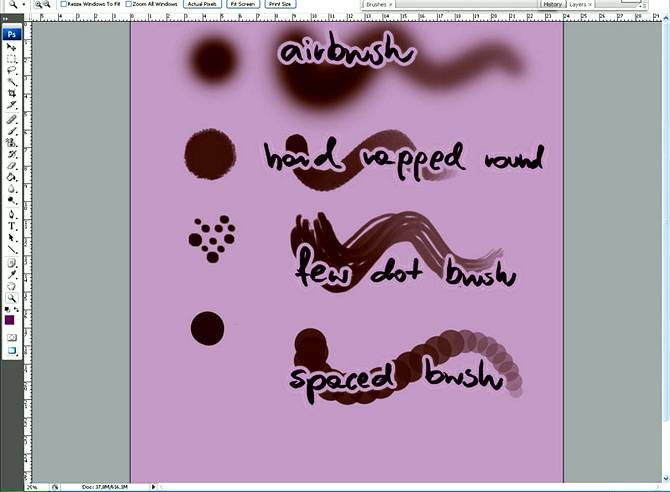
Task: Choose zoom in mode in options bar
Action: (x=37, y=5)
